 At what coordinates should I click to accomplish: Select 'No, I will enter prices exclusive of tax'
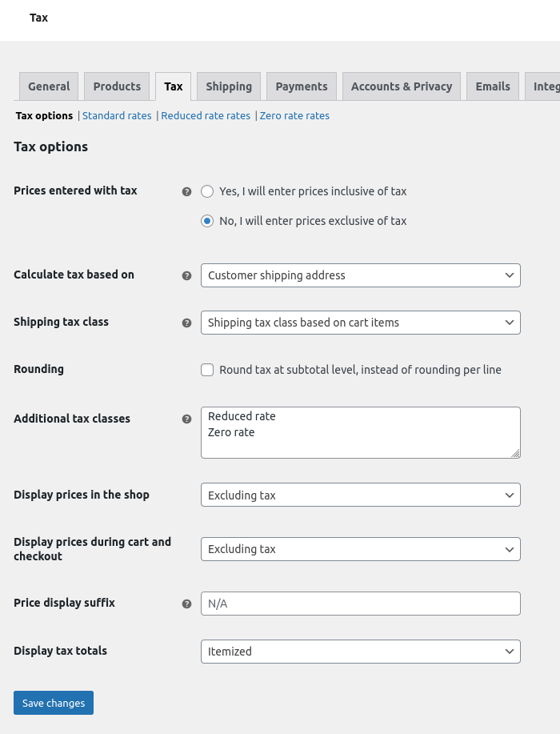pos(207,221)
